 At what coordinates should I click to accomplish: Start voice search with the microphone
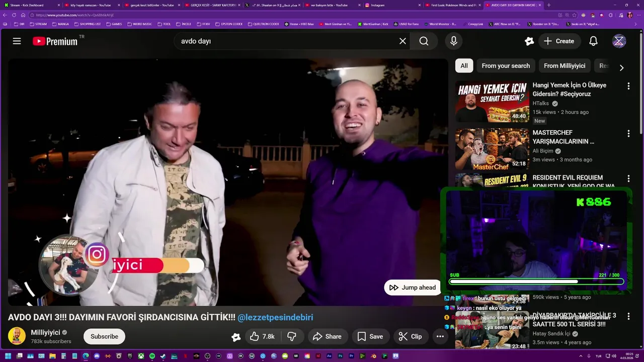pyautogui.click(x=454, y=41)
